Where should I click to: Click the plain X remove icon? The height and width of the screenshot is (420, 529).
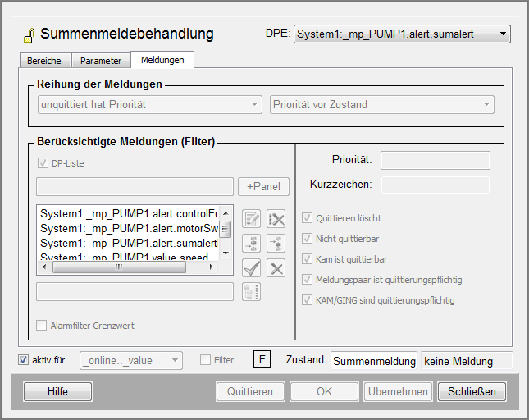pyautogui.click(x=277, y=267)
